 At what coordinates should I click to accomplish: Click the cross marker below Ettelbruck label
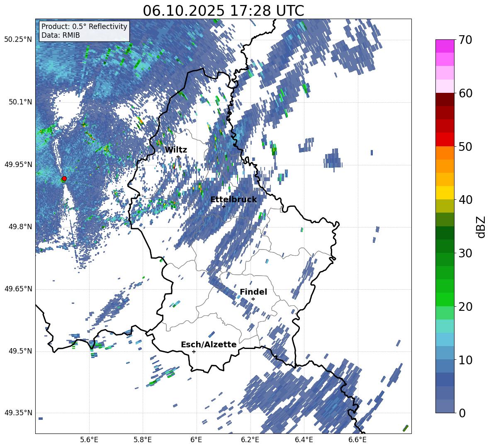224,206
